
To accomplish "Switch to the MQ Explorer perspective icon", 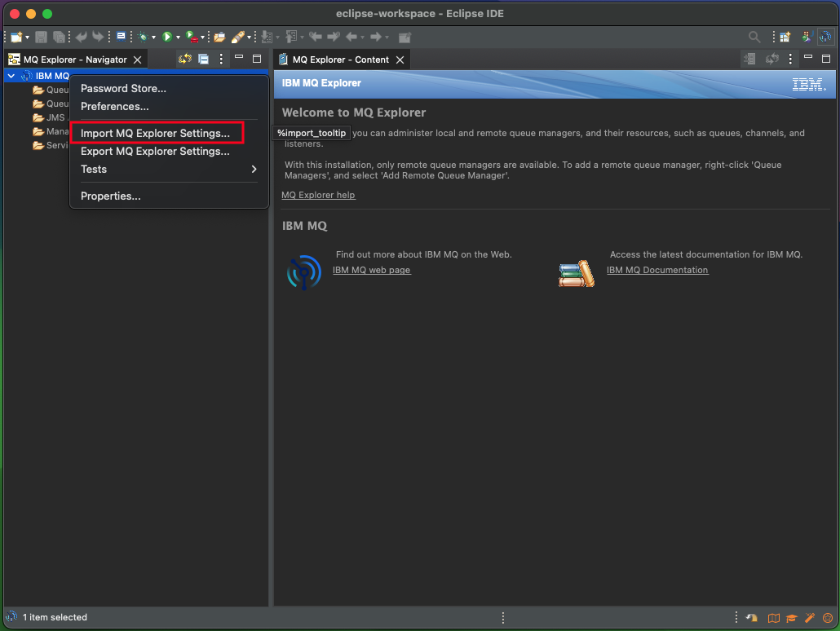I will click(x=825, y=37).
